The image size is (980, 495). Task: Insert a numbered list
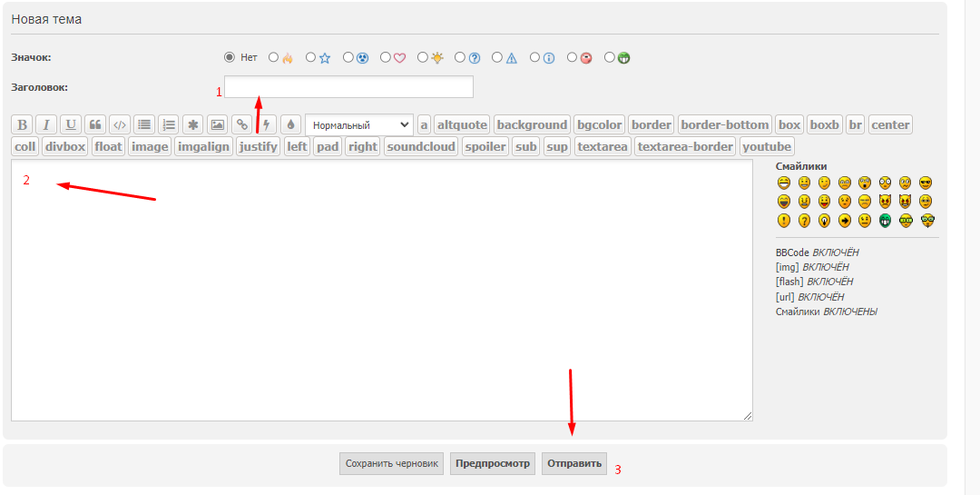[169, 124]
